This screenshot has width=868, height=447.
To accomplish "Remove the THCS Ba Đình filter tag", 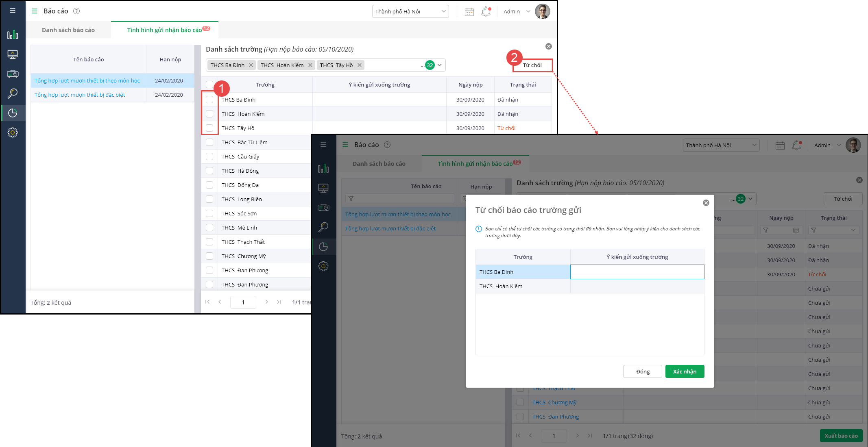I will 251,65.
